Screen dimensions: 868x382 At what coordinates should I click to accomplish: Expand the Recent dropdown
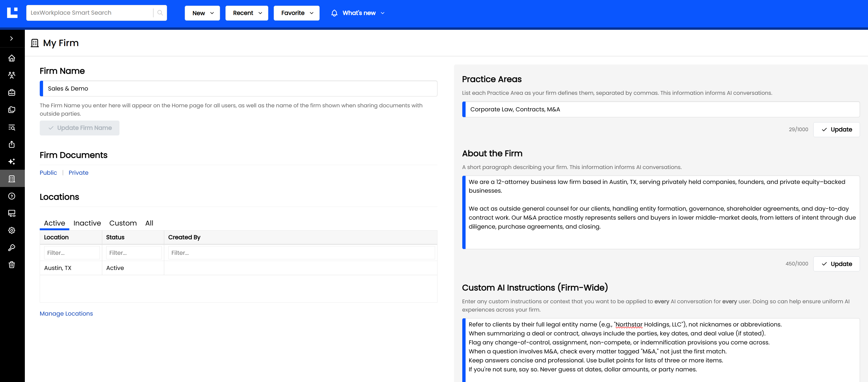247,13
